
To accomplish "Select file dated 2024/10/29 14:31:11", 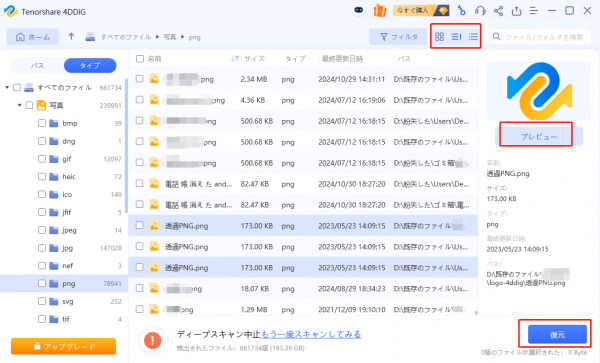I will 303,79.
